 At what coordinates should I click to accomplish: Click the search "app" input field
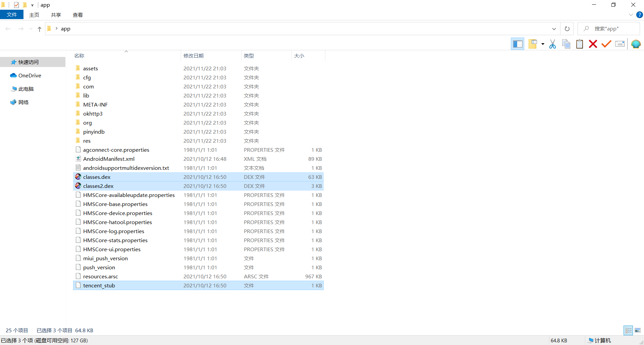(x=609, y=29)
